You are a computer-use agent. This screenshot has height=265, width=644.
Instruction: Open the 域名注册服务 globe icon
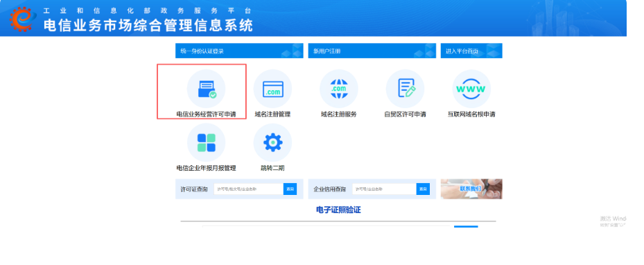coord(339,89)
